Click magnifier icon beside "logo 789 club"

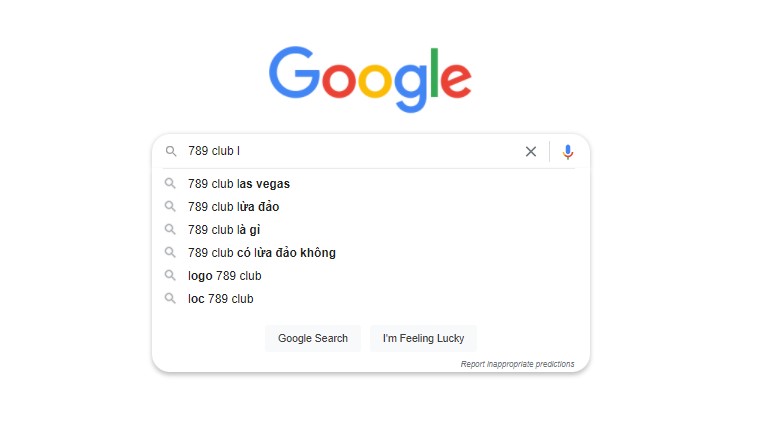[x=171, y=276]
